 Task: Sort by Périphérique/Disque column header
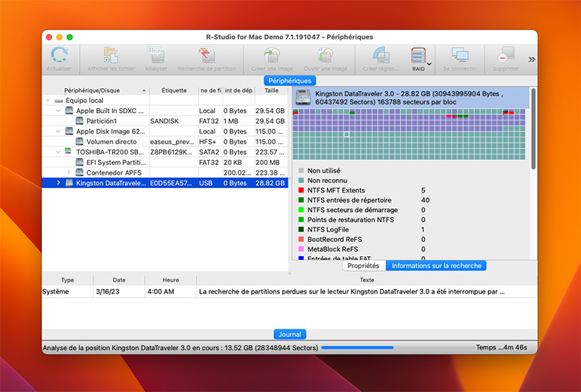point(96,90)
